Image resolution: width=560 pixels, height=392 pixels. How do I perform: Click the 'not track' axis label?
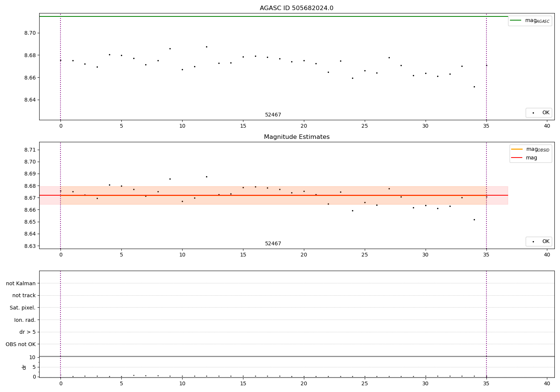tap(24, 296)
